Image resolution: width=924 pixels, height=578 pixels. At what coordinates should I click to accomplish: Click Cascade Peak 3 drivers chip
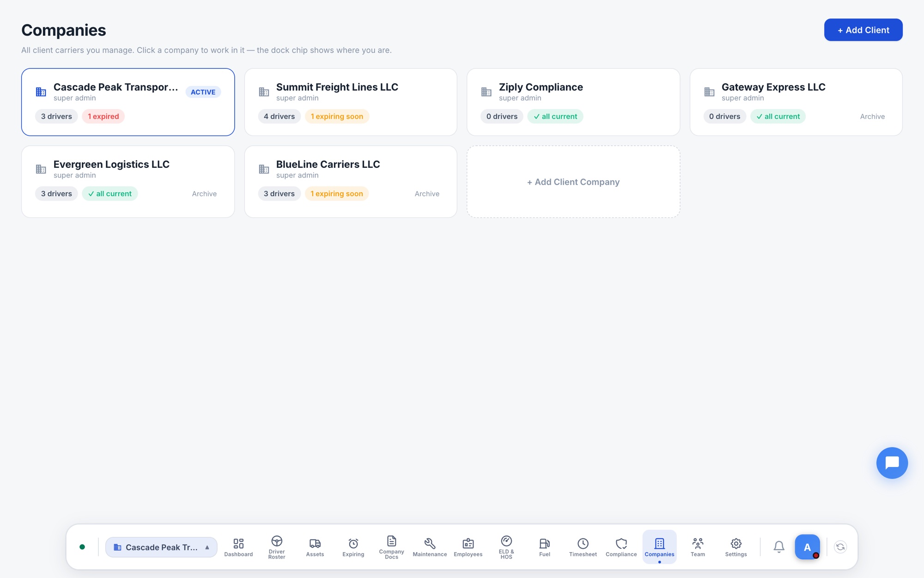(56, 117)
